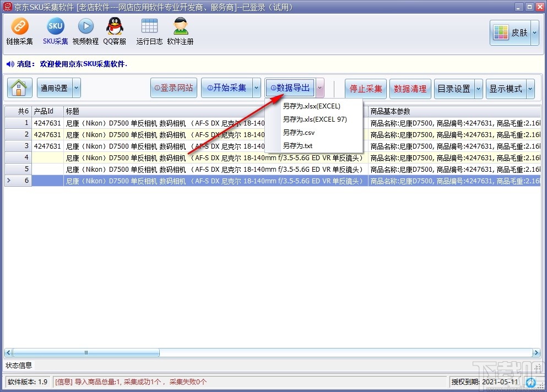This screenshot has width=547, height=392.
Task: Expand the 开始采集 dropdown arrow
Action: (256, 88)
